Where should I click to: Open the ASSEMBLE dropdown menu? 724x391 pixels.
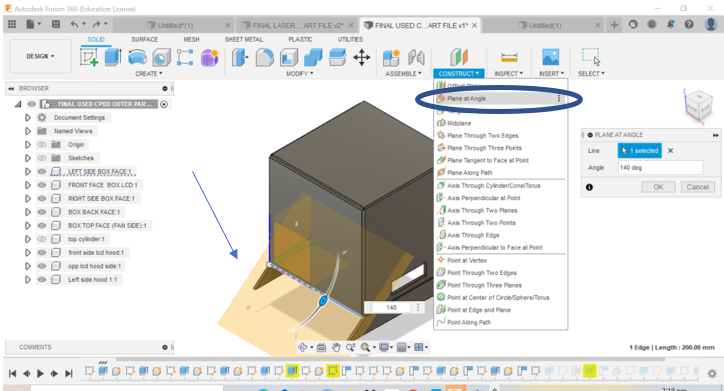pyautogui.click(x=404, y=74)
